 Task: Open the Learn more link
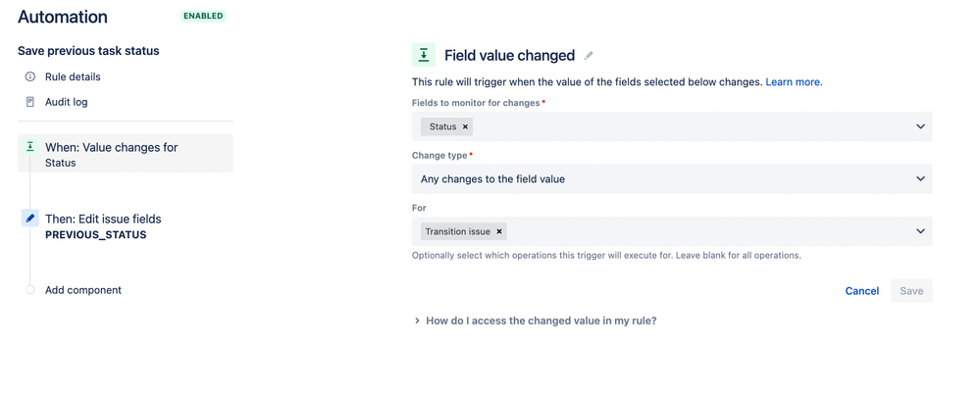tap(794, 82)
